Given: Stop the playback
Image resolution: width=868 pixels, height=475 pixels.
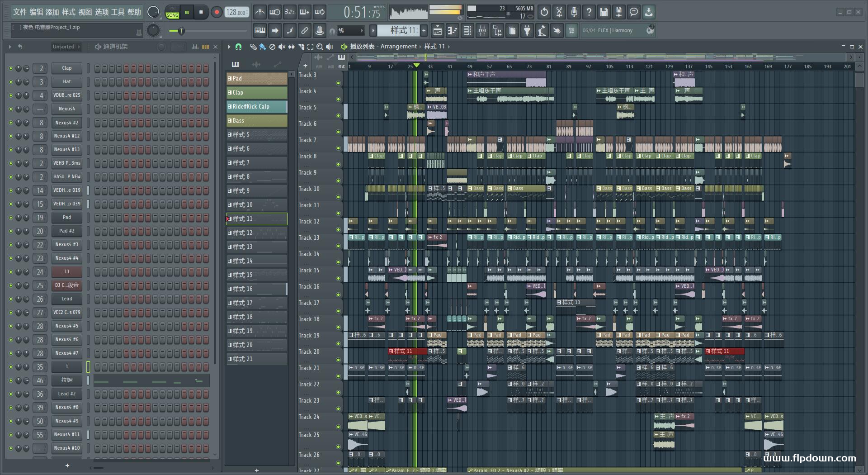Looking at the screenshot, I should tap(201, 12).
